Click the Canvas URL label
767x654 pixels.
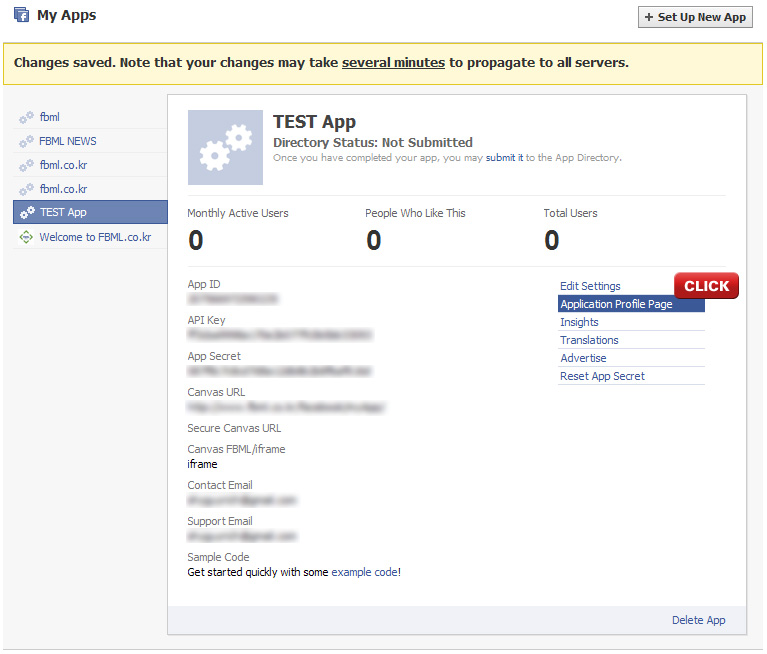216,392
